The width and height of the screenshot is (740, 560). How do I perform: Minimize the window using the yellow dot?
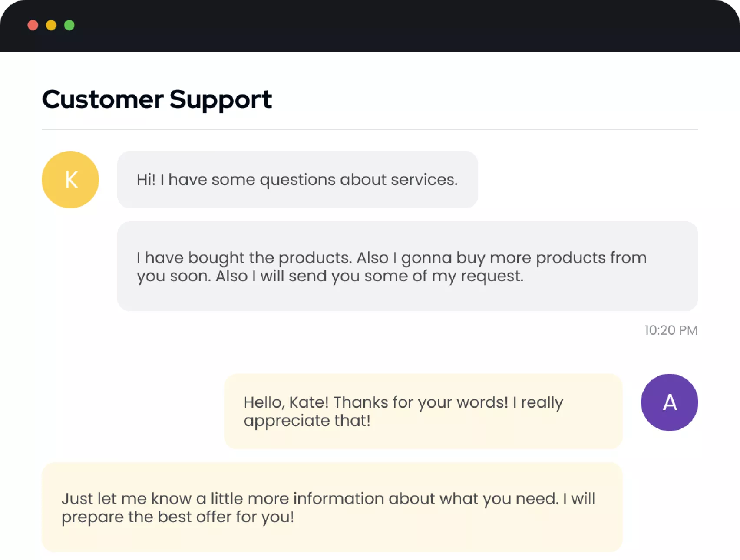pos(51,25)
